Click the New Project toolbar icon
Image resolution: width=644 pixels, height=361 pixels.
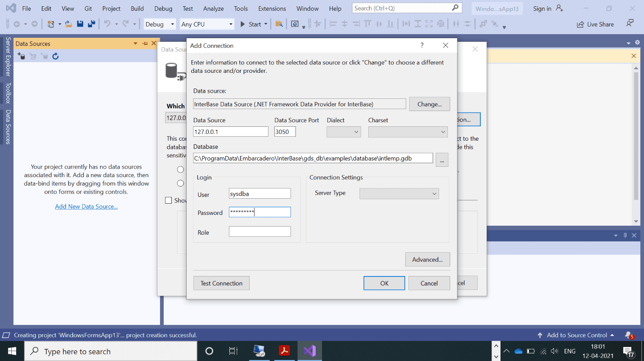tap(51, 24)
